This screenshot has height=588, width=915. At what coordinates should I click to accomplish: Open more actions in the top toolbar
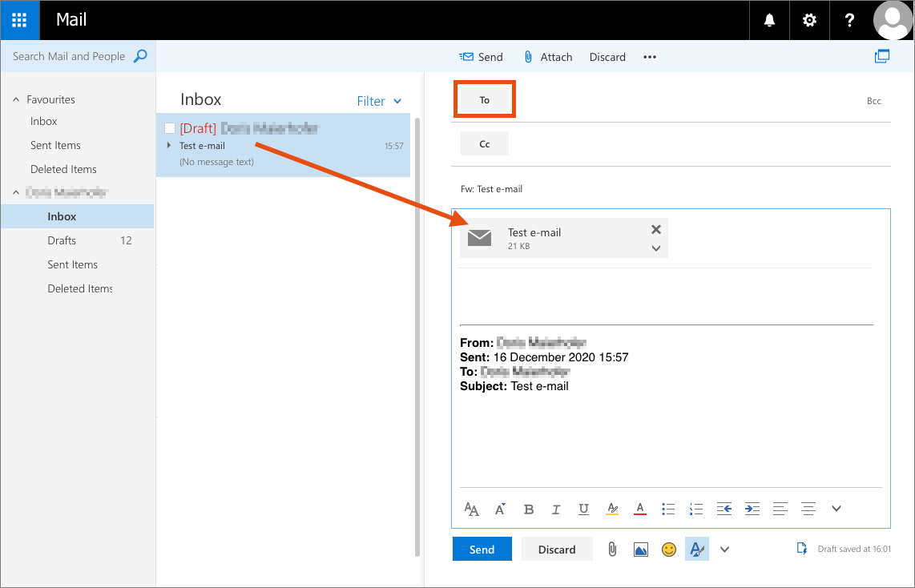(x=650, y=57)
